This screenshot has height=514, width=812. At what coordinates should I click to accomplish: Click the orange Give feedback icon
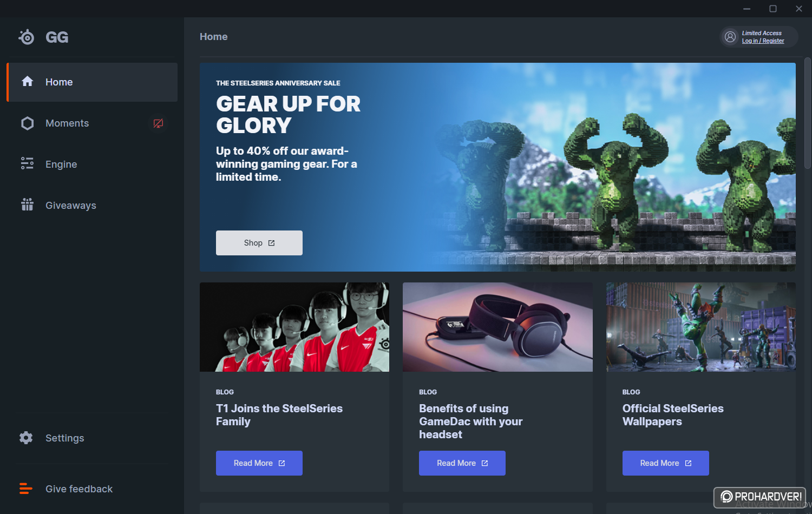click(25, 489)
